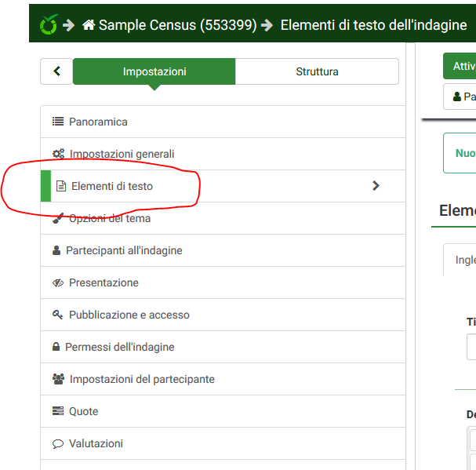Click the paintbrush icon for Opzioni del tema

coord(58,219)
